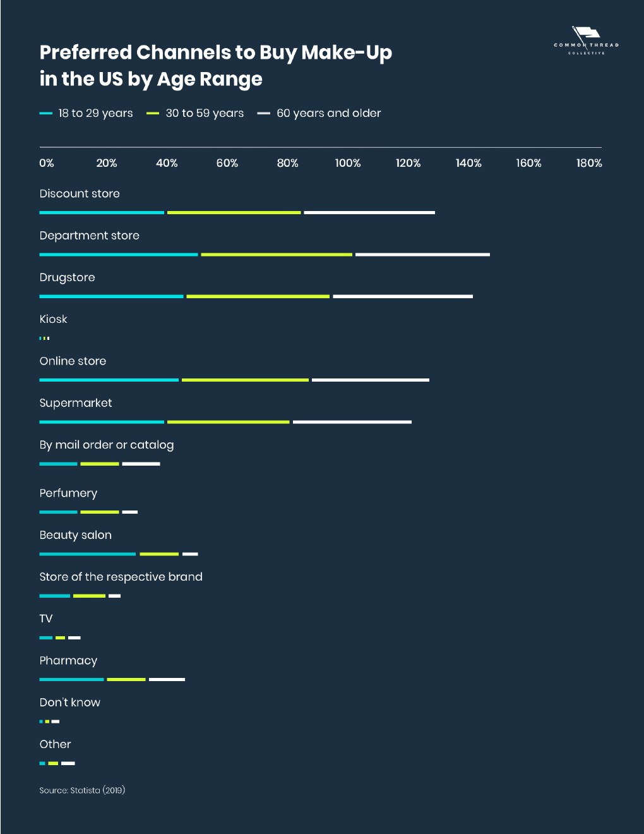Click the Source: Statista (2019) text

[82, 790]
